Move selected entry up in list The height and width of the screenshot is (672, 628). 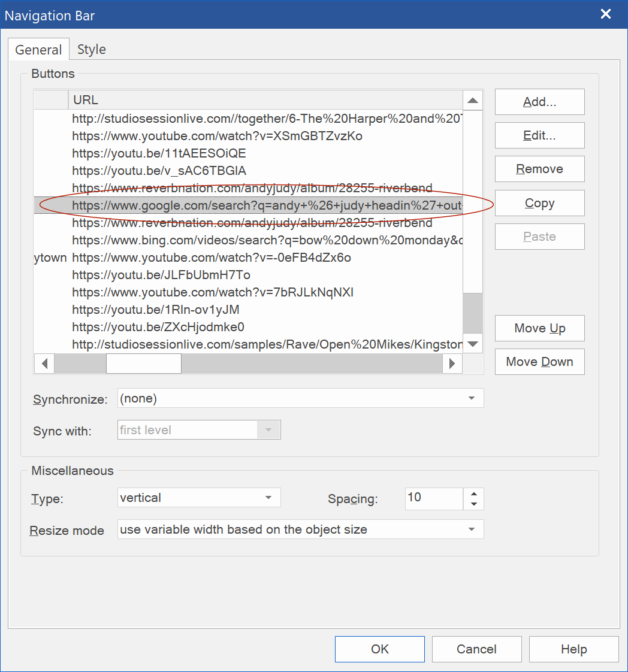[539, 328]
